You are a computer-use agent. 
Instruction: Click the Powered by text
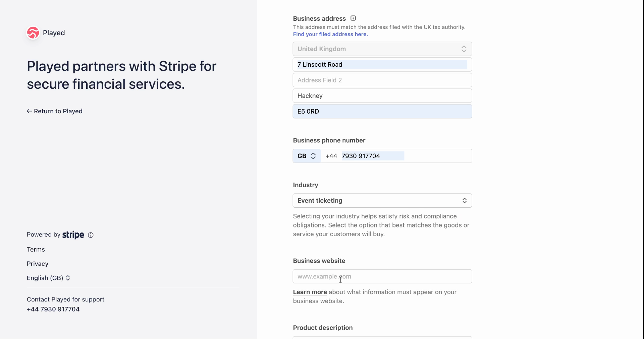pos(44,235)
